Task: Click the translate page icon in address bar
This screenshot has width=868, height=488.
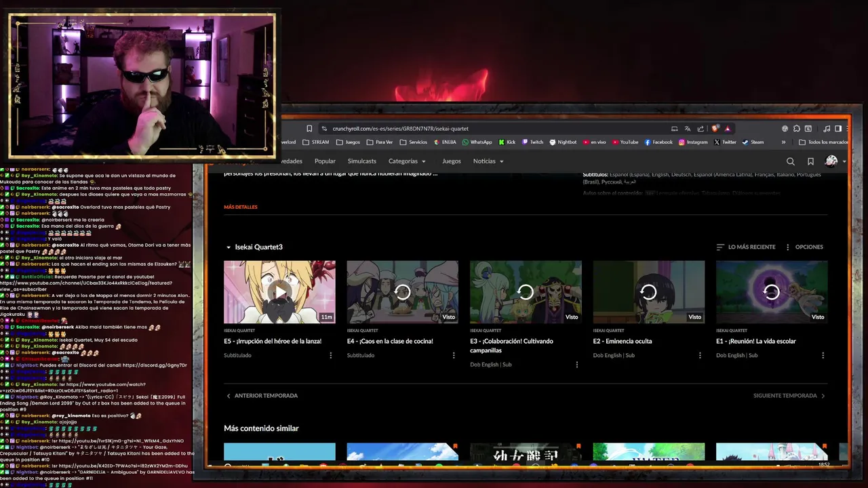Action: click(x=688, y=129)
